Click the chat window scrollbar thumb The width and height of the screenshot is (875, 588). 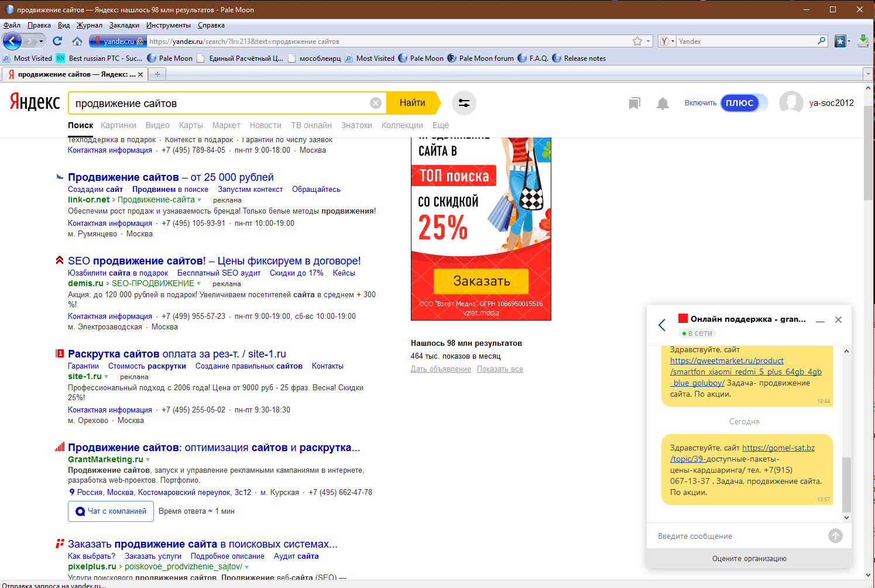(846, 485)
